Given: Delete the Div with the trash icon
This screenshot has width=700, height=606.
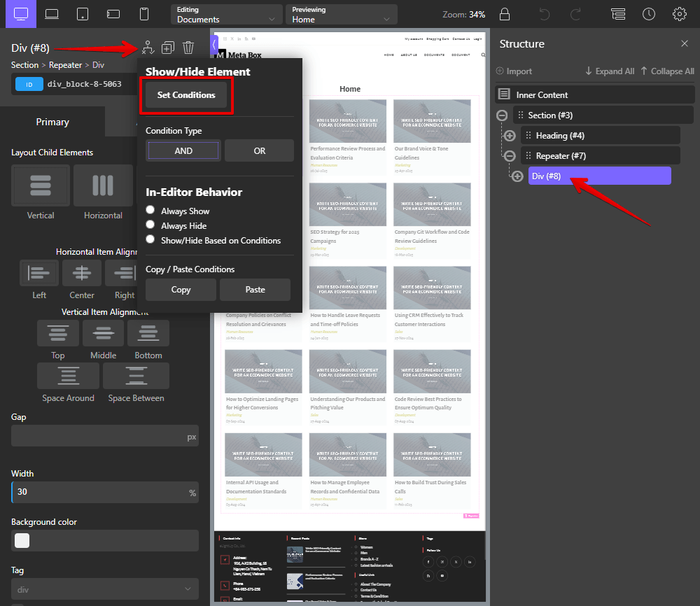Looking at the screenshot, I should (x=188, y=48).
